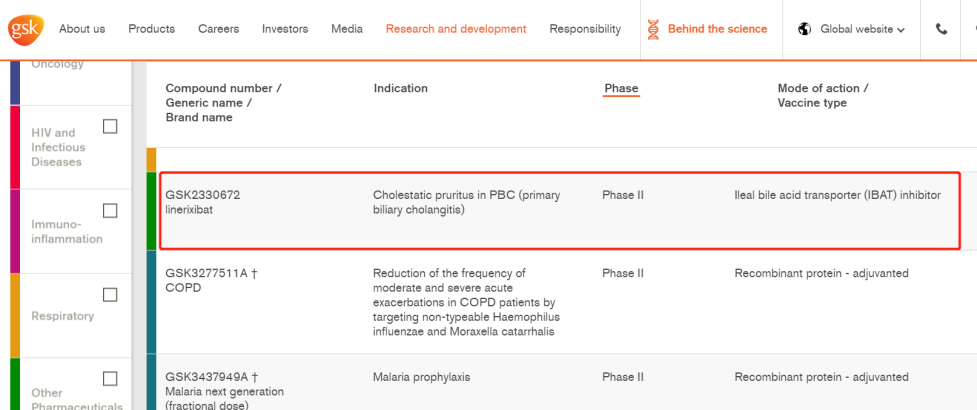This screenshot has width=977, height=410.
Task: Select the green Other Pharmaceuticals color bar
Action: pos(15,384)
